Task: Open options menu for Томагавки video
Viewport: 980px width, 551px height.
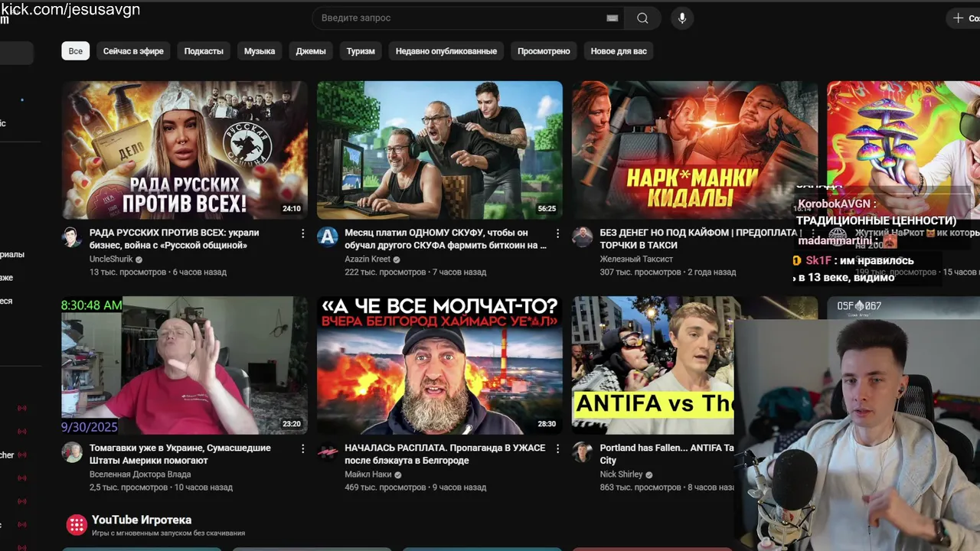Action: tap(302, 448)
